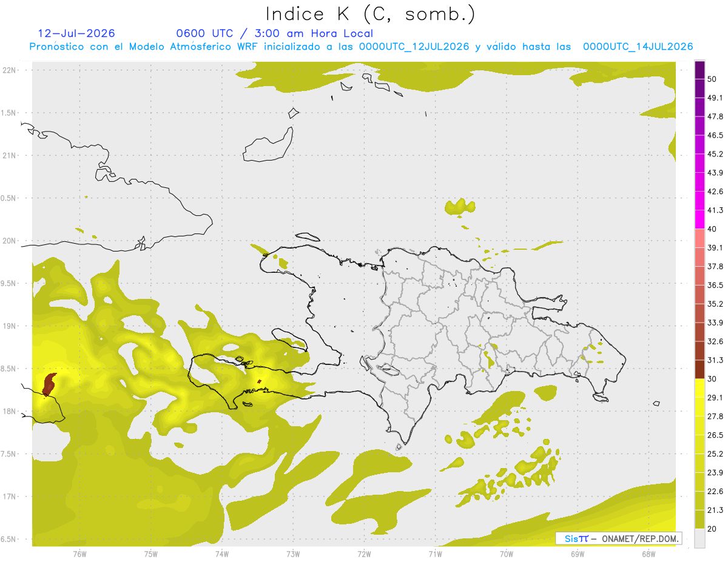Click the '7.5N' latitude label
The width and height of the screenshot is (728, 562).
point(8,454)
